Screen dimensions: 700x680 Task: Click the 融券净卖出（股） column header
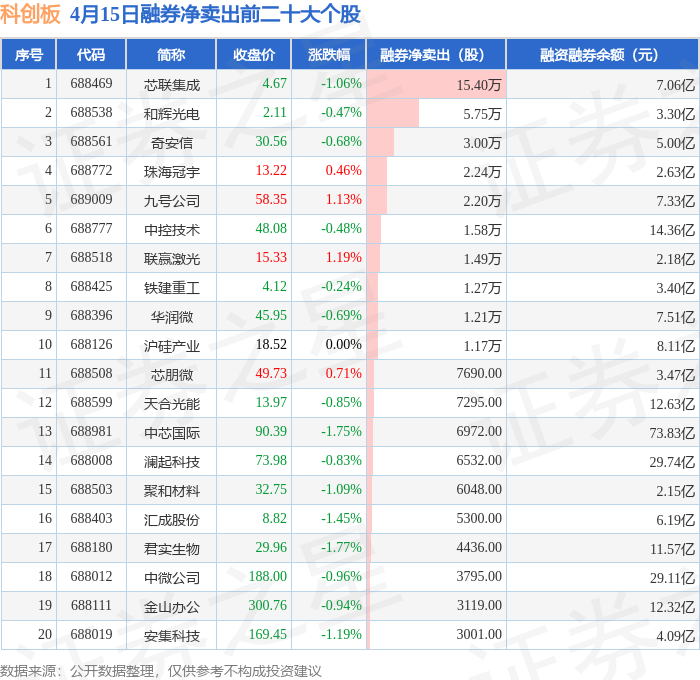pyautogui.click(x=436, y=54)
